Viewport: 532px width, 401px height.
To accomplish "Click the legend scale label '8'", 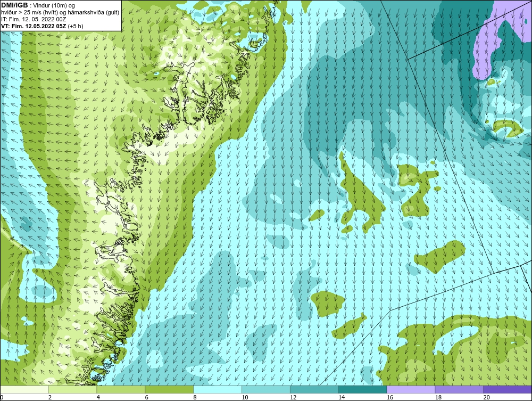I will [195, 397].
